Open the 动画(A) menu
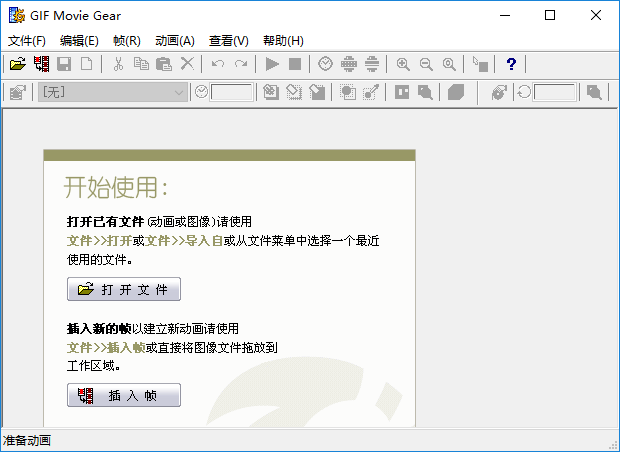The image size is (620, 452). [175, 41]
